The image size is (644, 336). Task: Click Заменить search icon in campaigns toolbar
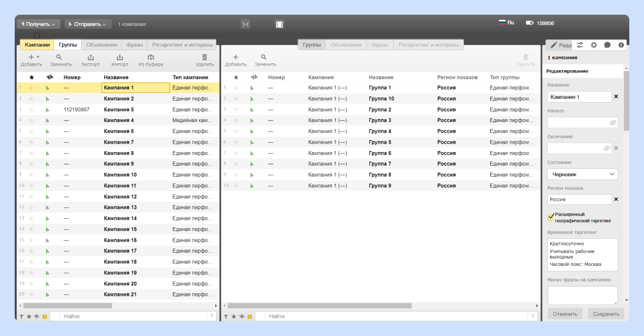click(59, 57)
